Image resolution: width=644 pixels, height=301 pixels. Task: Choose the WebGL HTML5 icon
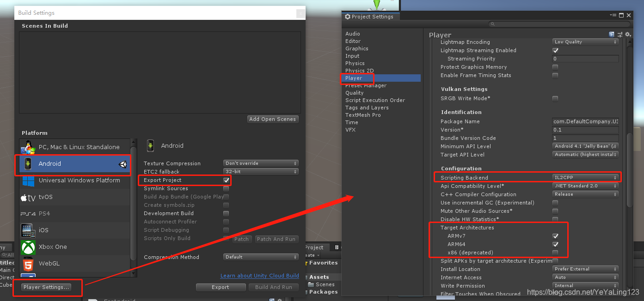[29, 264]
